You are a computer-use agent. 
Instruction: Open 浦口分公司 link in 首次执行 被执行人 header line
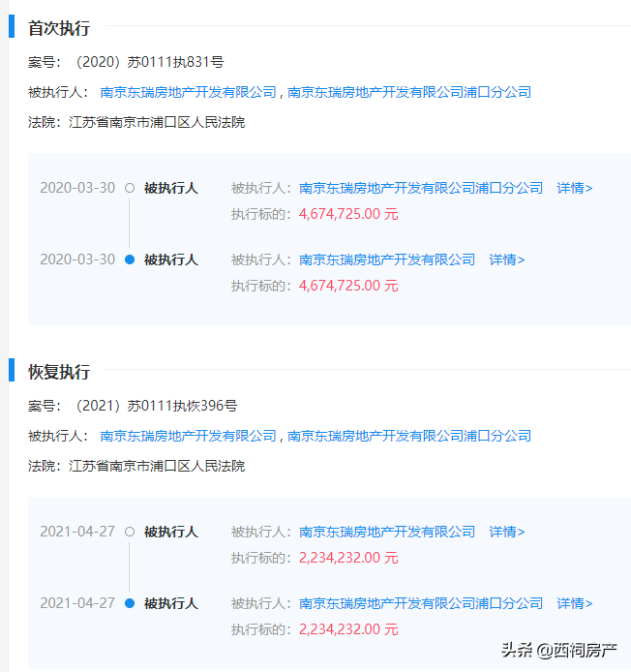pos(409,92)
